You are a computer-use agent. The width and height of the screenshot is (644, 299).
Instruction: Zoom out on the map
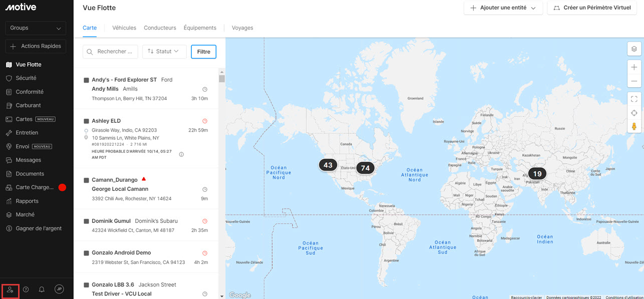click(634, 81)
